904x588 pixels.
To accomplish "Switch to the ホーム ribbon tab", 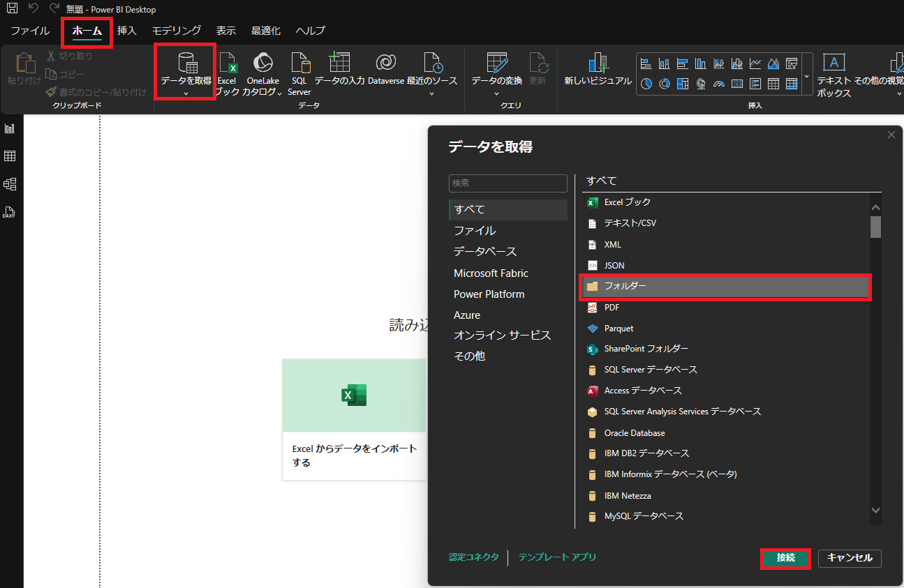I will coord(87,31).
